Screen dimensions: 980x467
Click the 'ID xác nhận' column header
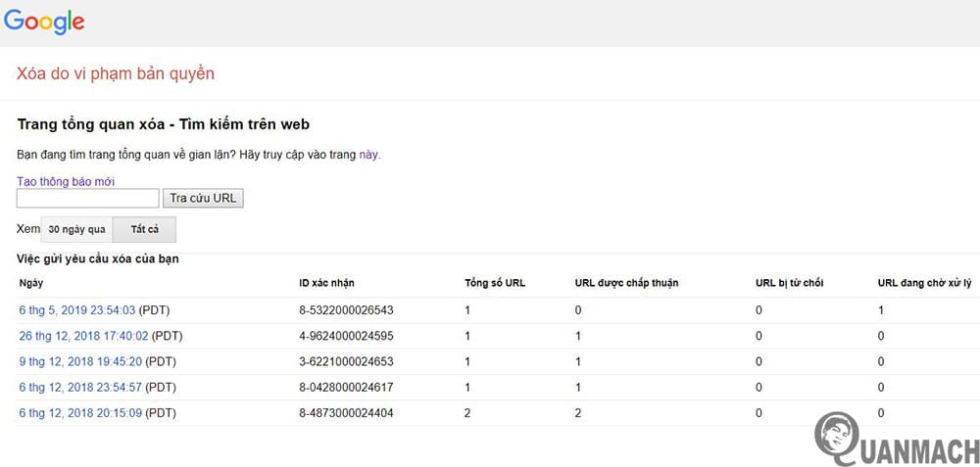pyautogui.click(x=326, y=283)
